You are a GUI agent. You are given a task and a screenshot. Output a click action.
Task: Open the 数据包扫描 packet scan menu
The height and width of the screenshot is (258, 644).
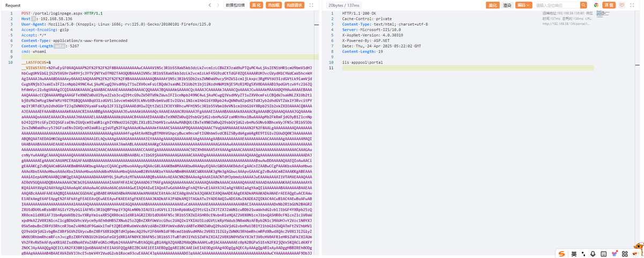click(235, 5)
